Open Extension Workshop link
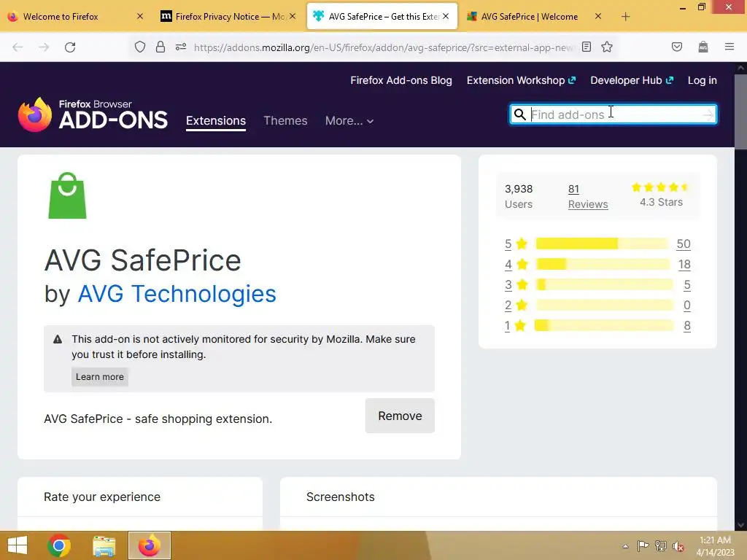This screenshot has height=560, width=747. pyautogui.click(x=521, y=80)
